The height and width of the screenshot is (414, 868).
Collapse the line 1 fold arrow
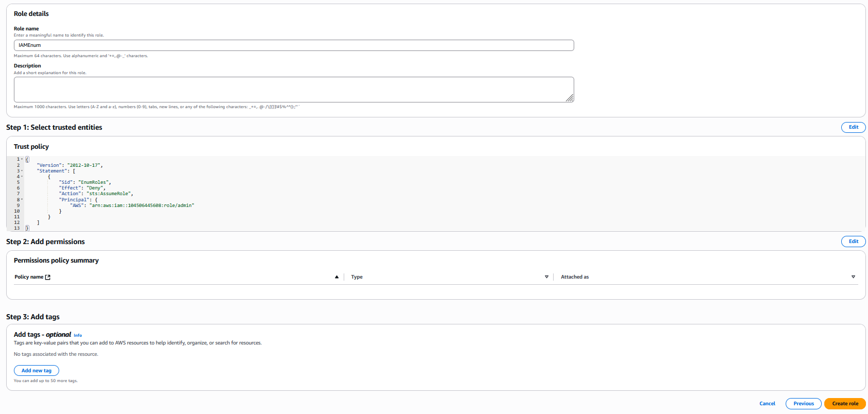[x=22, y=160]
